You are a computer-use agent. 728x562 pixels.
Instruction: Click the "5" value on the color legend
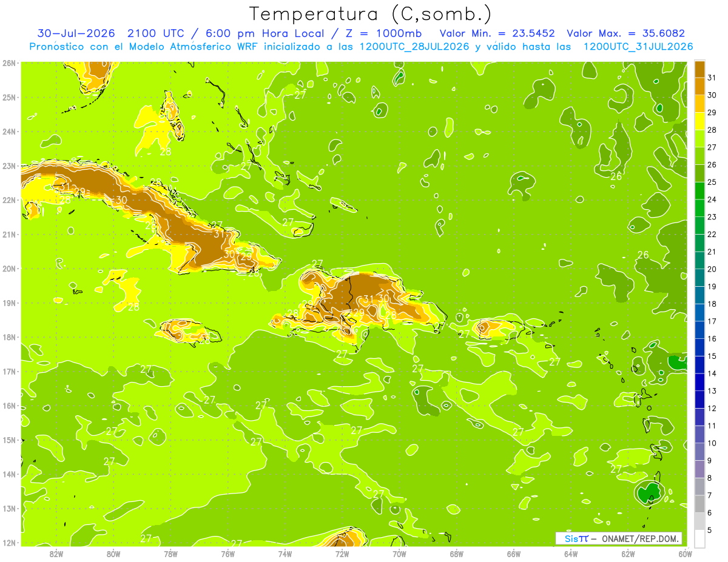(x=710, y=530)
